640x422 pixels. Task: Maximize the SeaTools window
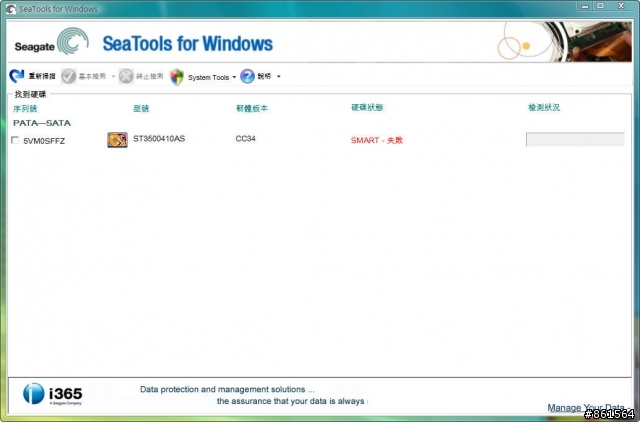click(600, 6)
